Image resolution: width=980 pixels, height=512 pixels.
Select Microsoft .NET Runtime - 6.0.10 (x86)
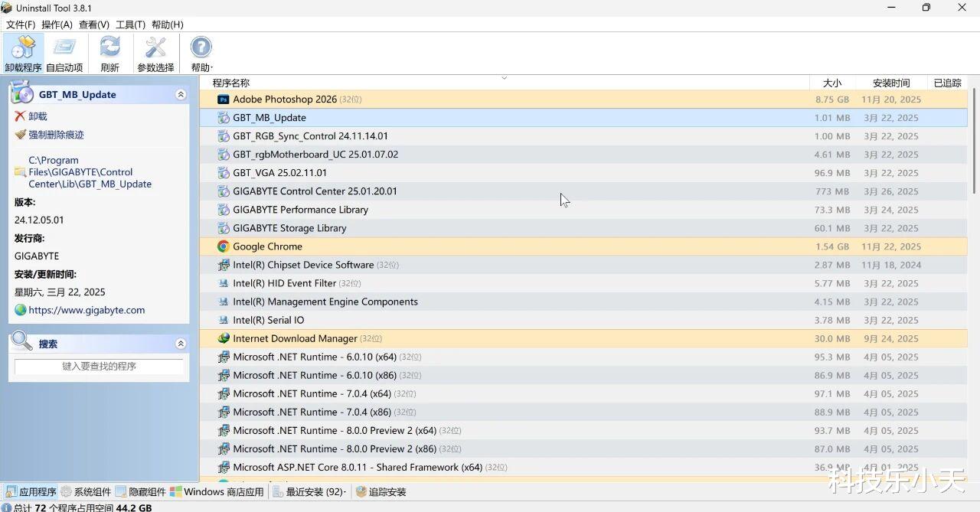[583, 375]
